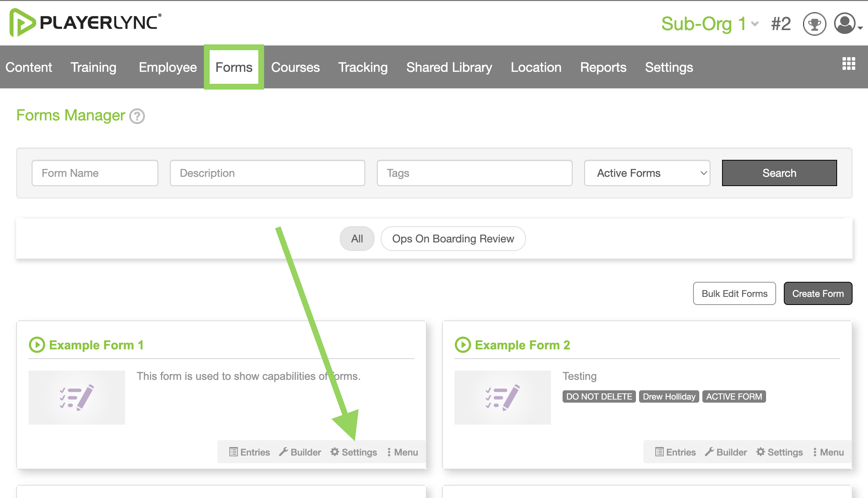Screen dimensions: 868x498
Task: Click the Forms Manager help question icon
Action: (137, 116)
